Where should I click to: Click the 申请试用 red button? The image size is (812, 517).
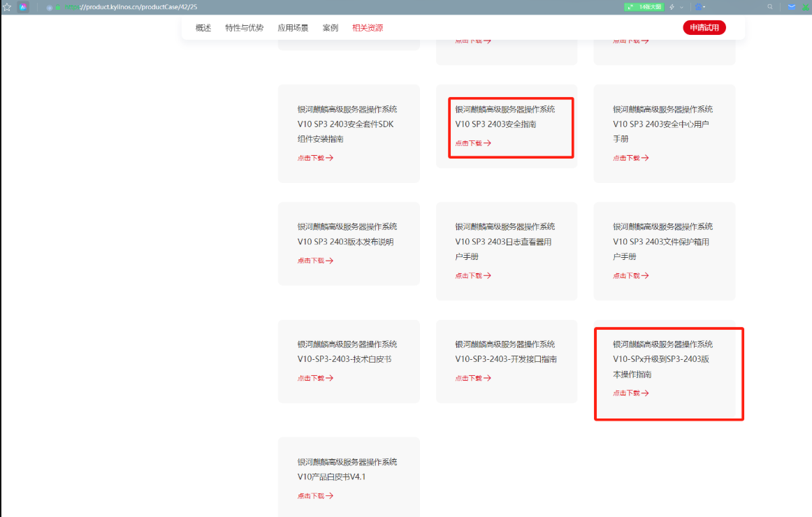[704, 28]
